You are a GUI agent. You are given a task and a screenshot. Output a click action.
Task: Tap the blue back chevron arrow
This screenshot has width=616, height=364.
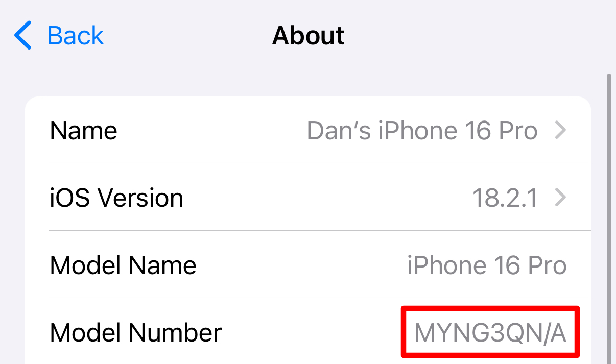tap(23, 35)
